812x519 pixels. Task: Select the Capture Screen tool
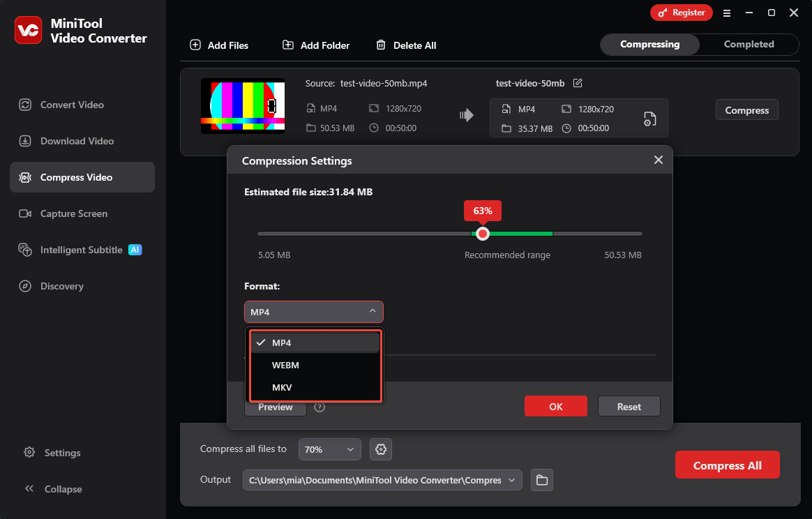coord(75,213)
